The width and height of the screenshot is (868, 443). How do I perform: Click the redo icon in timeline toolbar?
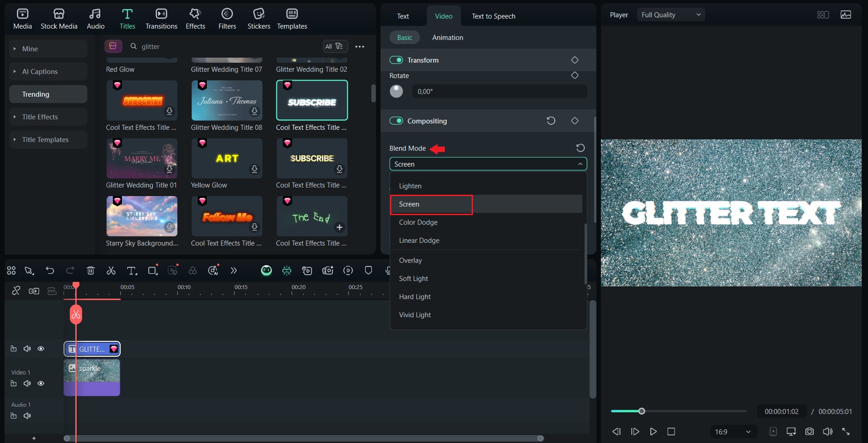coord(70,271)
